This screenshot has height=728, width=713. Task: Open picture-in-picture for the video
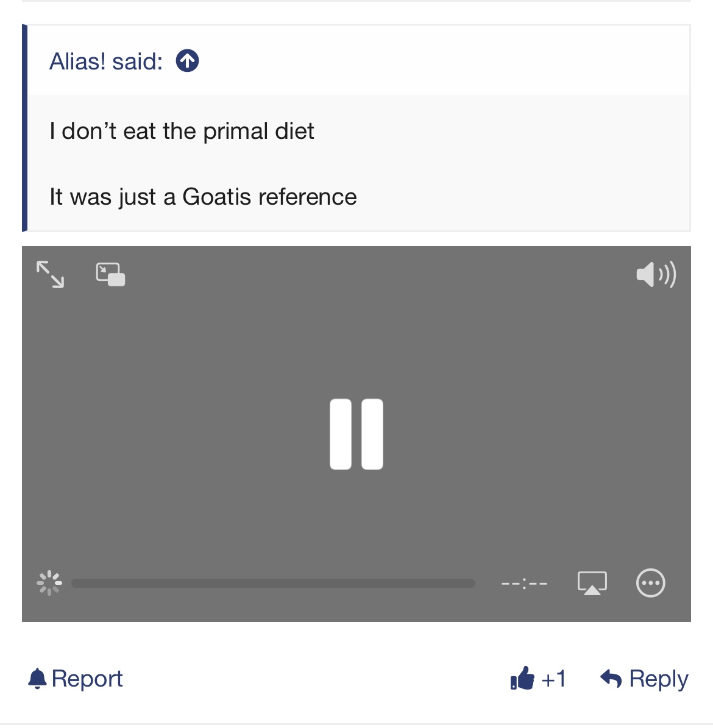coord(110,274)
